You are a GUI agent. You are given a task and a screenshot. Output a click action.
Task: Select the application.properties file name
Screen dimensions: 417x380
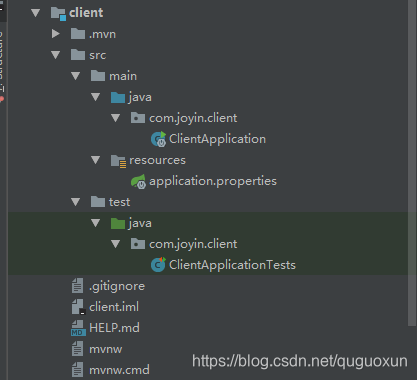point(213,181)
